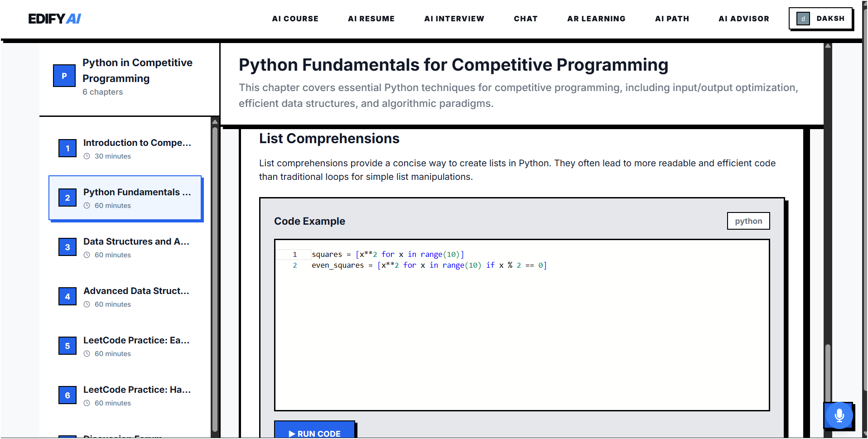Click the main content scrollbar thumb
This screenshot has width=868, height=439.
click(828, 374)
